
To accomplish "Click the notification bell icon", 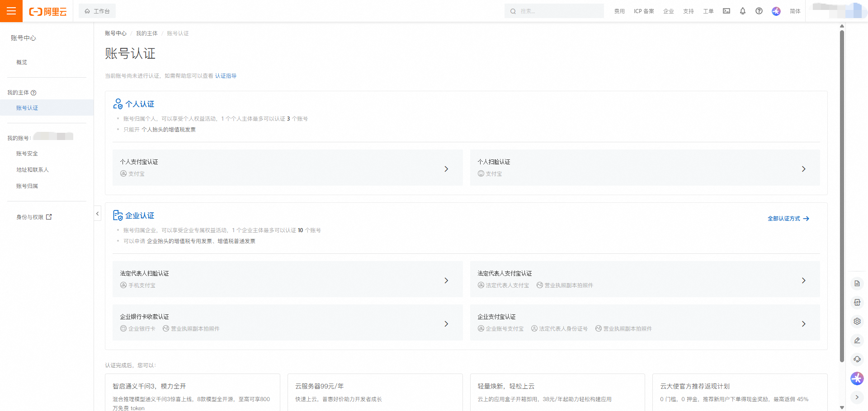I will (x=742, y=11).
